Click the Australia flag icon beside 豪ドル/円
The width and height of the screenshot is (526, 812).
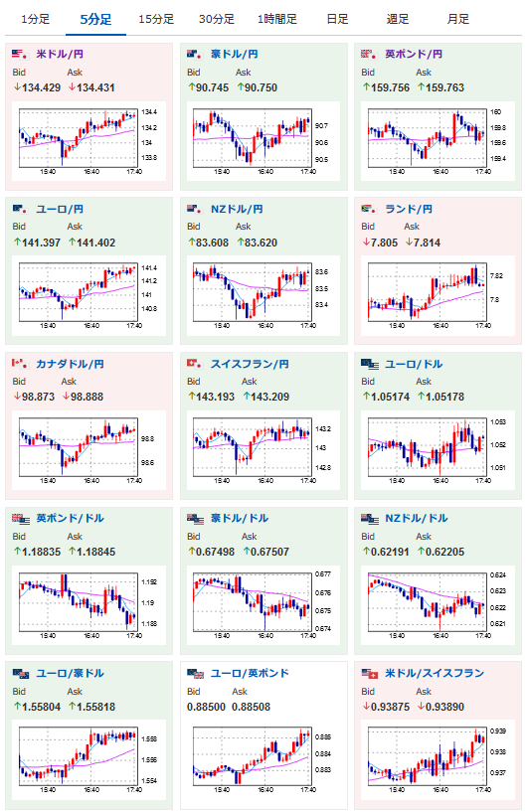[x=194, y=54]
